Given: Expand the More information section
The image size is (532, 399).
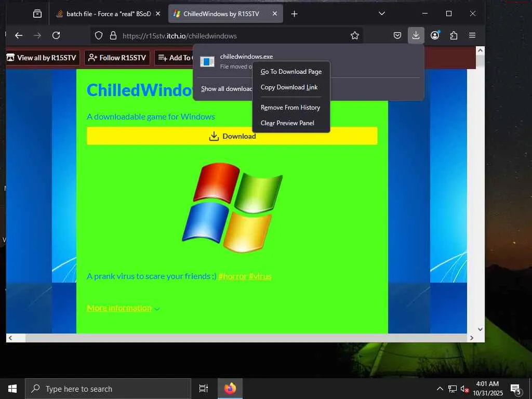Looking at the screenshot, I should pyautogui.click(x=123, y=308).
